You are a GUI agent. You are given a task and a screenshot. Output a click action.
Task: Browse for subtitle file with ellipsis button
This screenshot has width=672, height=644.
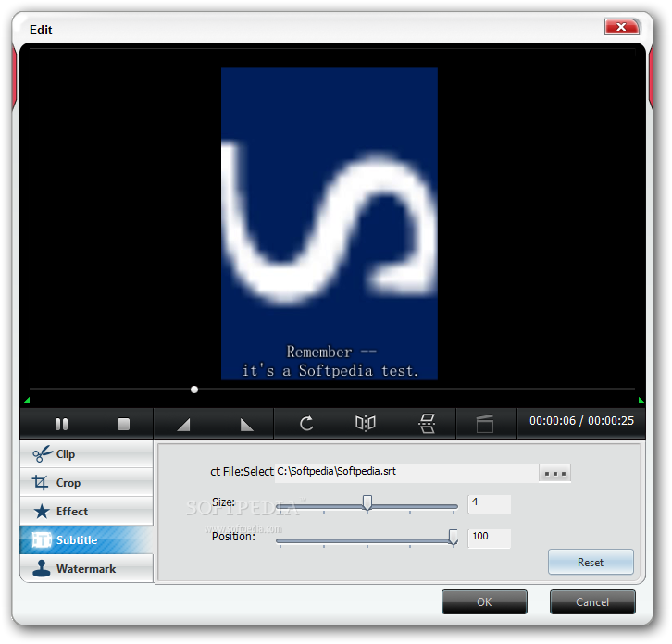[x=554, y=474]
